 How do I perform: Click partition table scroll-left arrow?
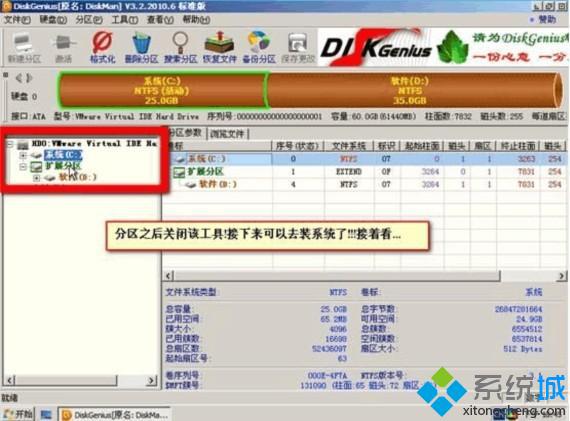168,276
